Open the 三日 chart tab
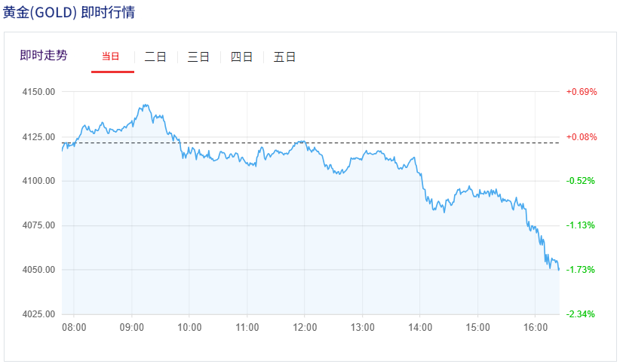Viewport: 620px width, 364px height. coord(198,57)
